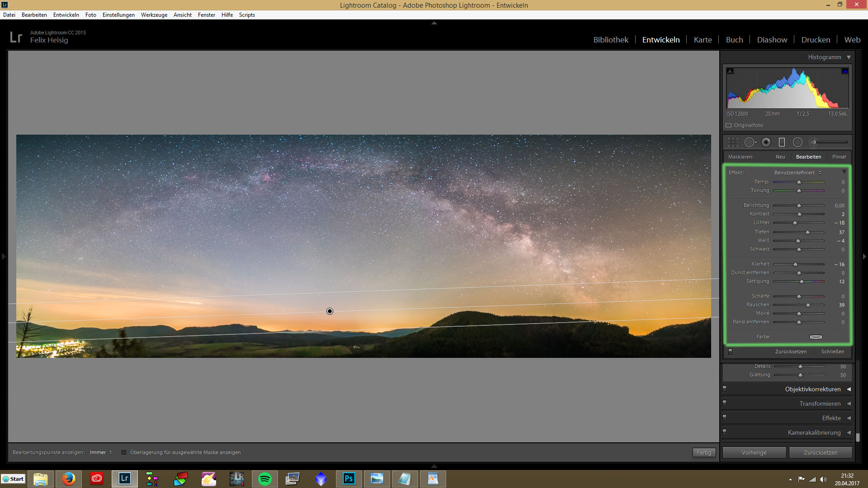Screen dimensions: 868x488
Task: Show the filmstrip with bottom arrow
Action: coord(434,466)
